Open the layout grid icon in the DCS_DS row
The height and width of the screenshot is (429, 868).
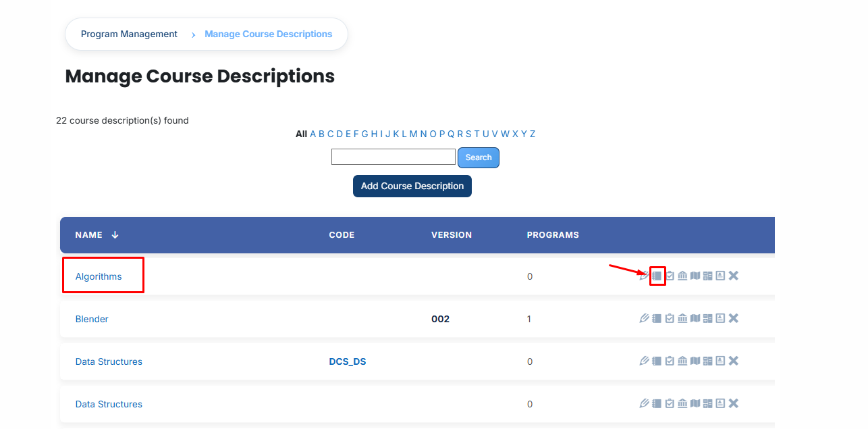pyautogui.click(x=708, y=361)
